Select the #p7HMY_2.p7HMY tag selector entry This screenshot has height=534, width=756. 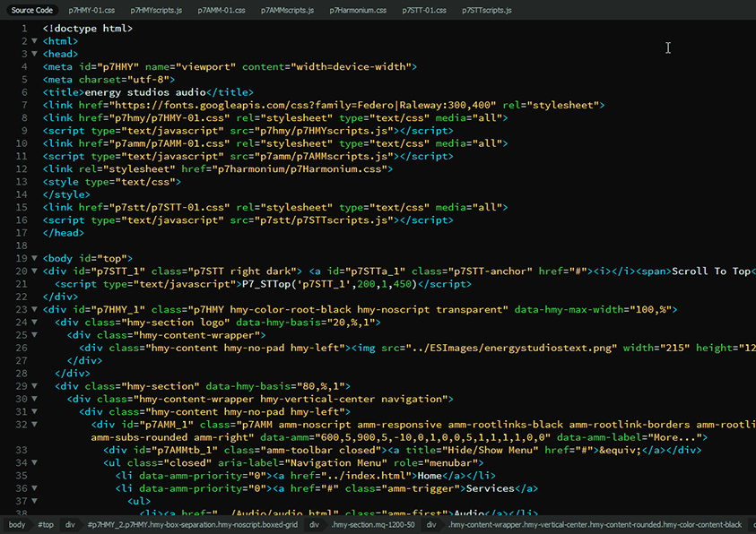click(x=193, y=525)
